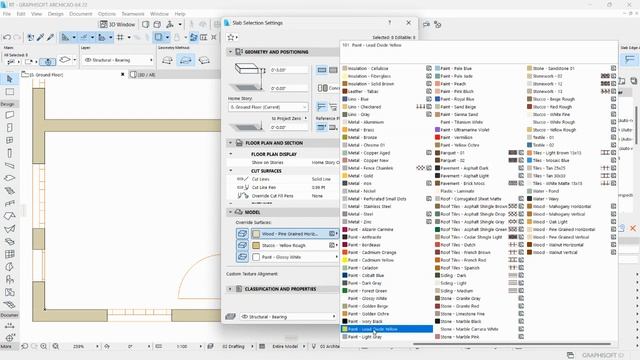Expand the Classification and Properties panel
640x360 pixels.
point(230,289)
